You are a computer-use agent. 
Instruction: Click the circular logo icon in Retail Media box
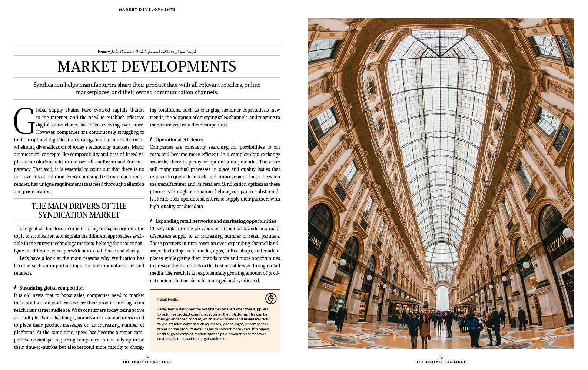click(x=271, y=298)
